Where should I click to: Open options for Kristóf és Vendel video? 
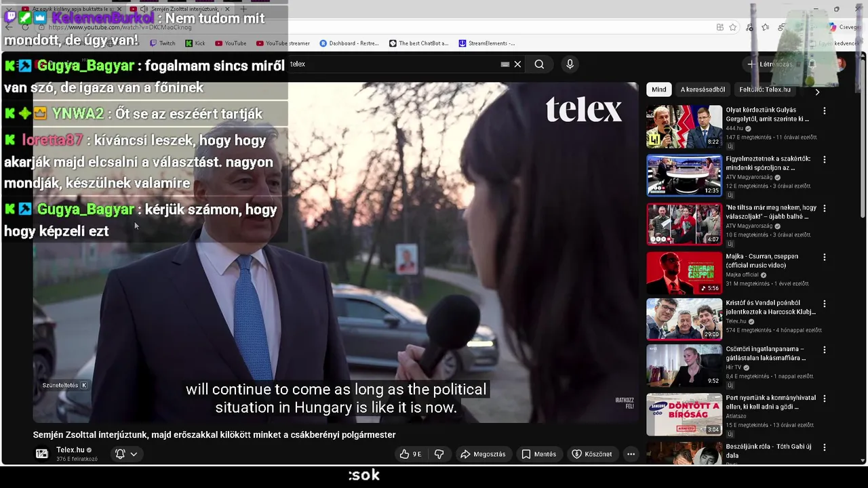pyautogui.click(x=825, y=304)
